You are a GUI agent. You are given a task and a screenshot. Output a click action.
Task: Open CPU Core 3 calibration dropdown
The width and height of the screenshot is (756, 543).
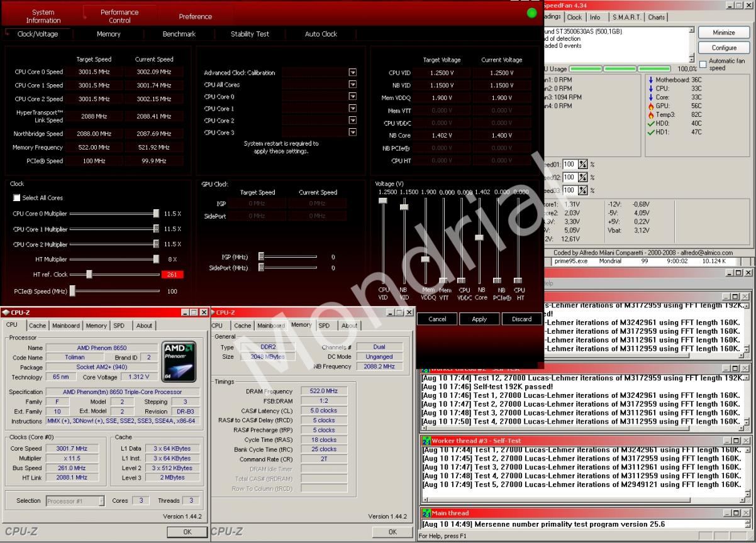tap(352, 133)
